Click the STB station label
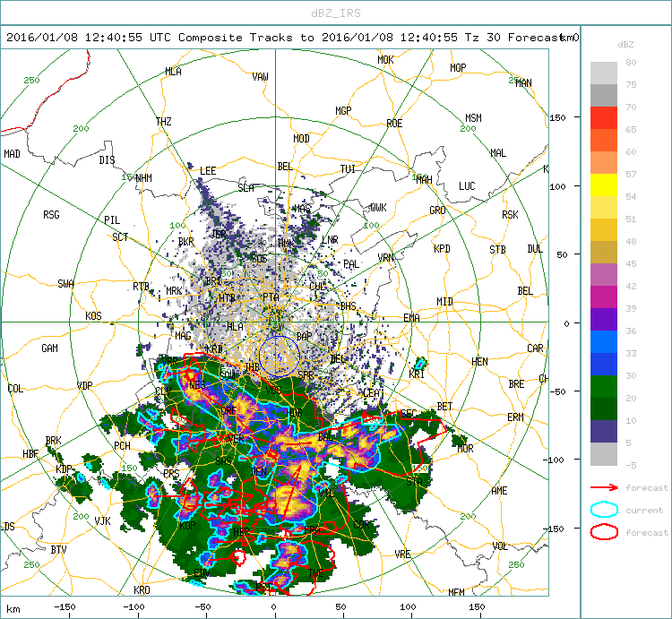The image size is (672, 619). 497,249
